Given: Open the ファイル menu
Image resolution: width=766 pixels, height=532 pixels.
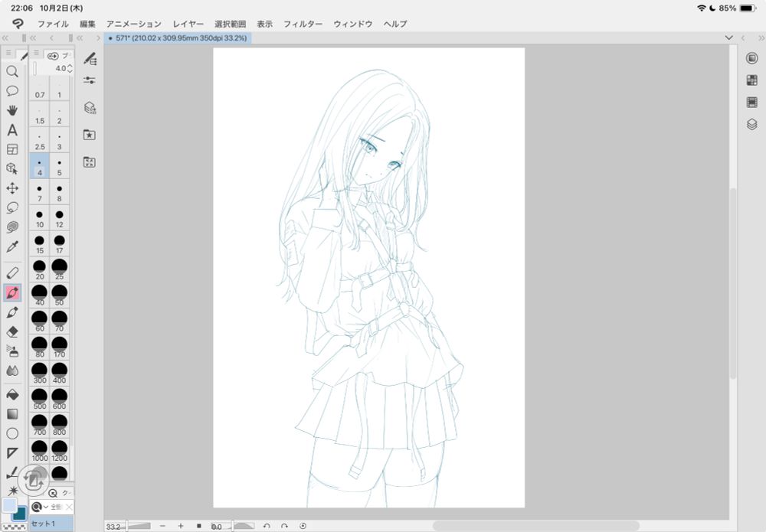Looking at the screenshot, I should coord(53,24).
